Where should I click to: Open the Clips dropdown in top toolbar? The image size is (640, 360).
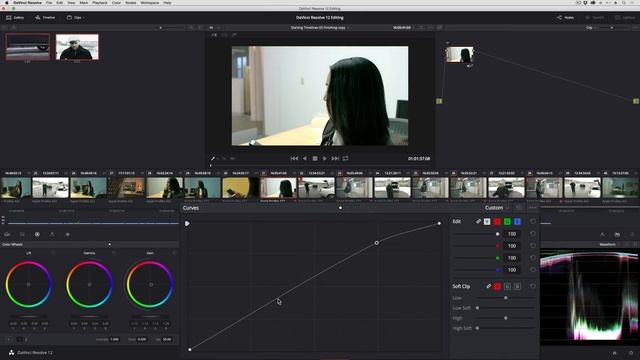pos(76,18)
